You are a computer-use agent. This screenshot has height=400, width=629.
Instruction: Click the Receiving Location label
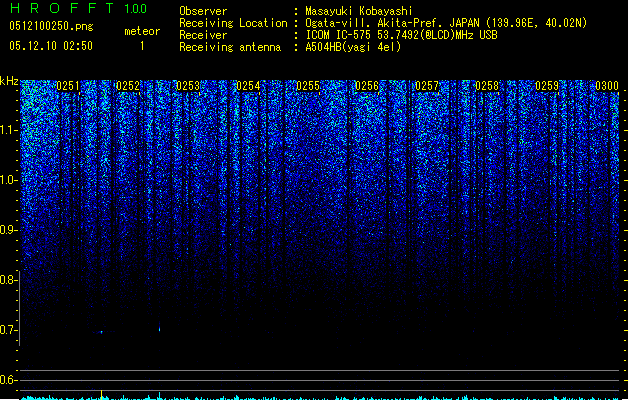[233, 23]
